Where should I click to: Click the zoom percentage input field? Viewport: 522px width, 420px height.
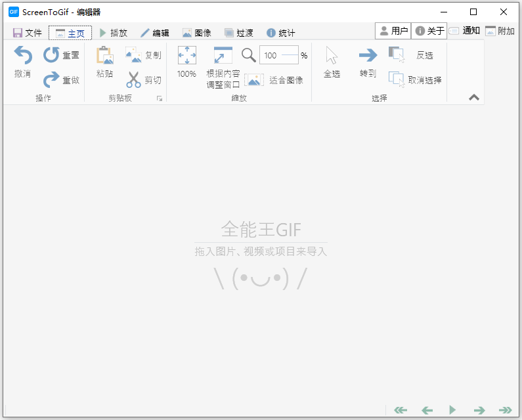click(279, 55)
